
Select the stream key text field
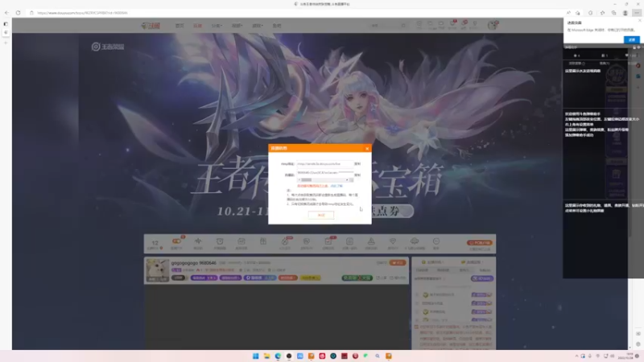(x=324, y=173)
